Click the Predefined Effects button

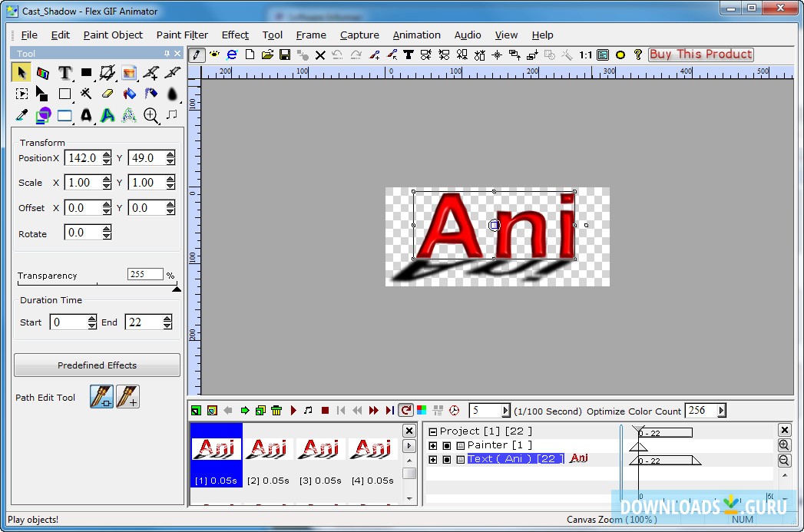[x=97, y=365]
